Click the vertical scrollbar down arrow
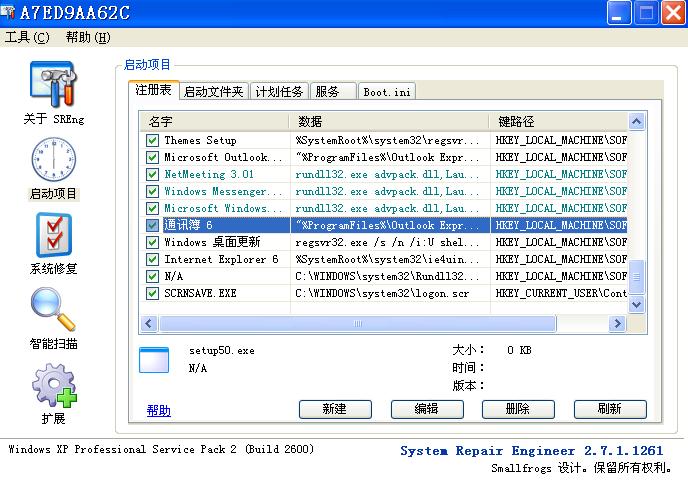Image resolution: width=688 pixels, height=482 pixels. tap(637, 304)
